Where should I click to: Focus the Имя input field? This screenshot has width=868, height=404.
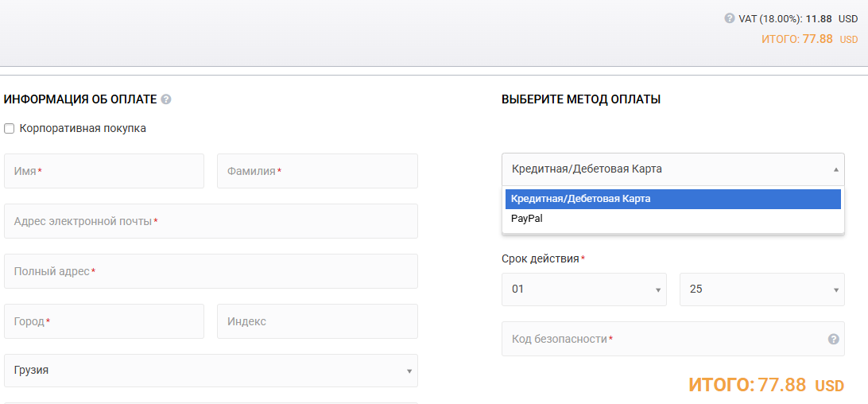point(104,171)
